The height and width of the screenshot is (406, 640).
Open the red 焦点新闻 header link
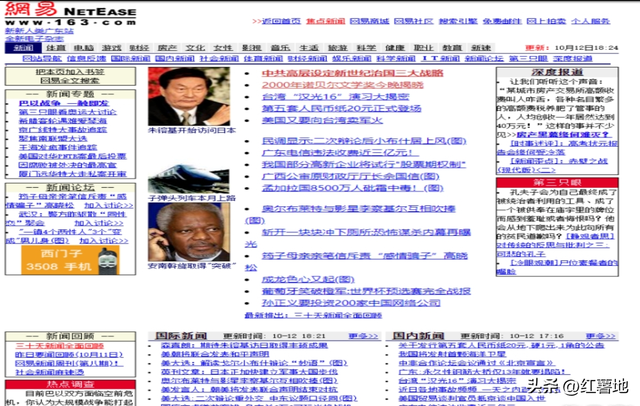click(326, 21)
